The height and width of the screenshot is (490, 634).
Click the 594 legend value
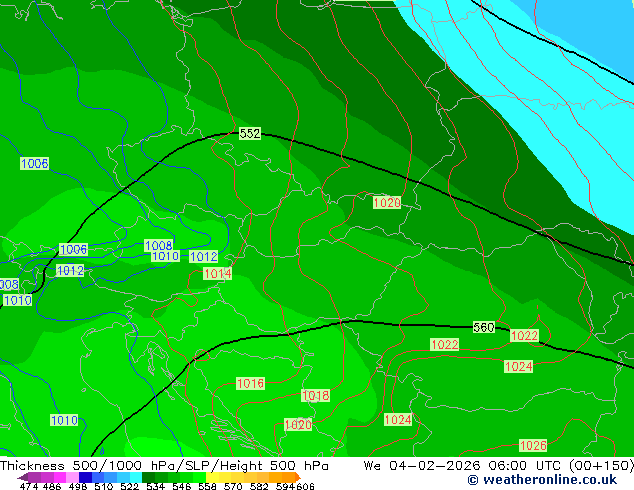(x=285, y=486)
